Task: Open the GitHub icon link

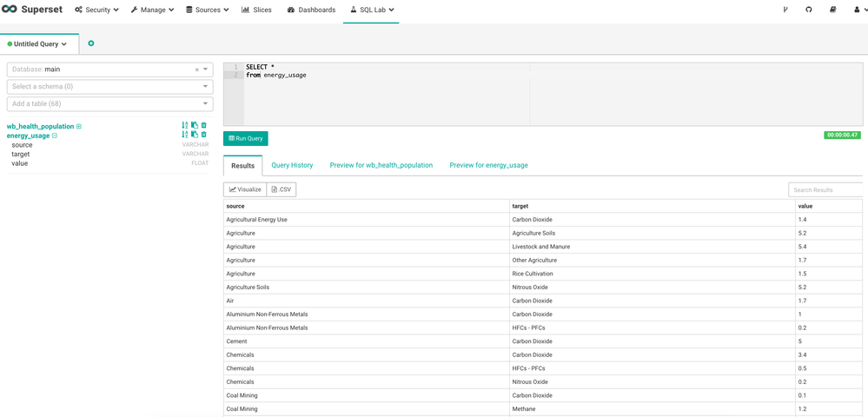Action: 809,10
